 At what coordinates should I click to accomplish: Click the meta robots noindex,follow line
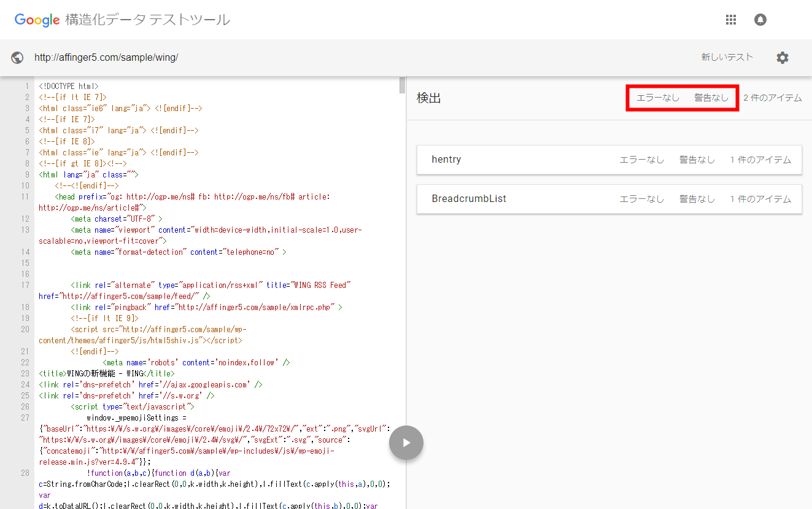click(196, 362)
